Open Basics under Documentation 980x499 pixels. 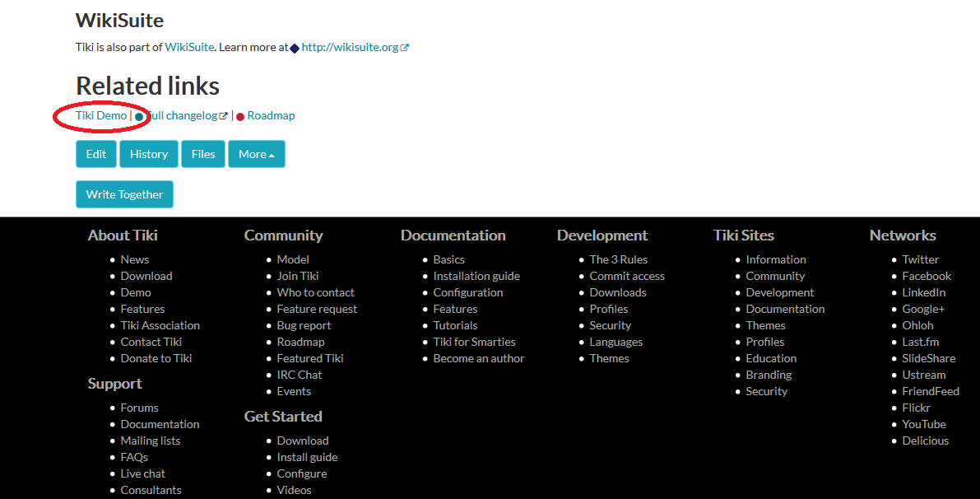tap(448, 259)
